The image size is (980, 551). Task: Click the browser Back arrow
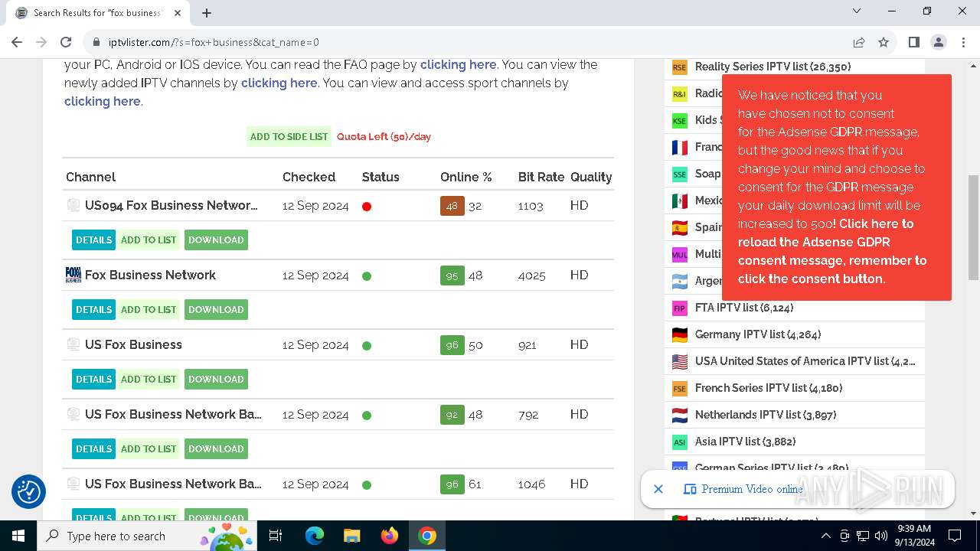click(17, 42)
